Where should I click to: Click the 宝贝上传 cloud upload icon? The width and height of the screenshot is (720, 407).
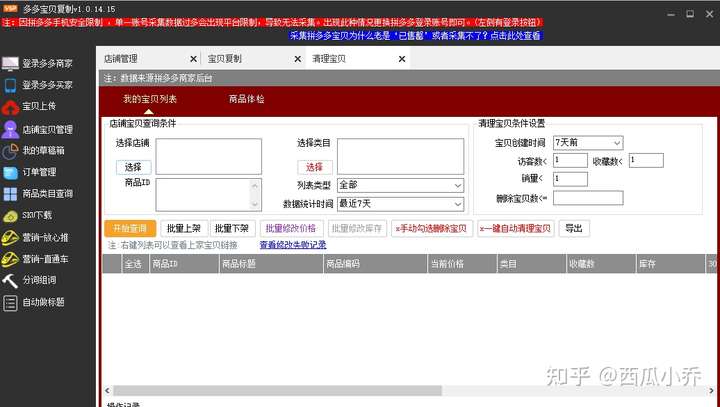click(10, 107)
